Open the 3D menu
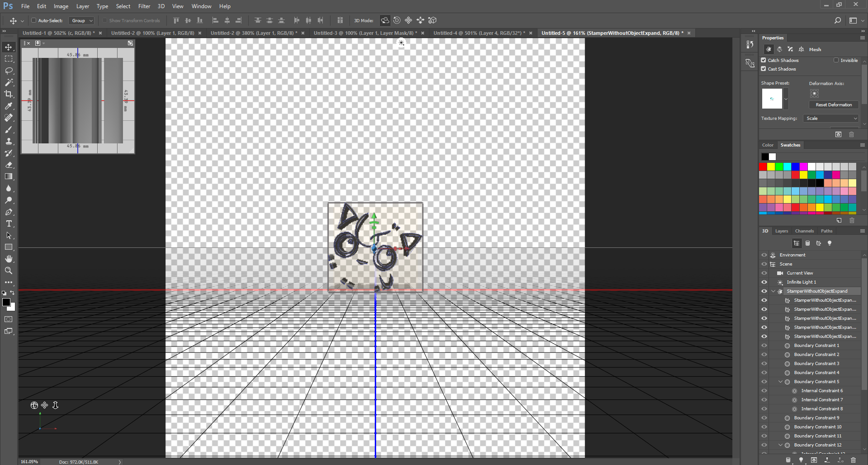This screenshot has height=465, width=868. pos(161,6)
